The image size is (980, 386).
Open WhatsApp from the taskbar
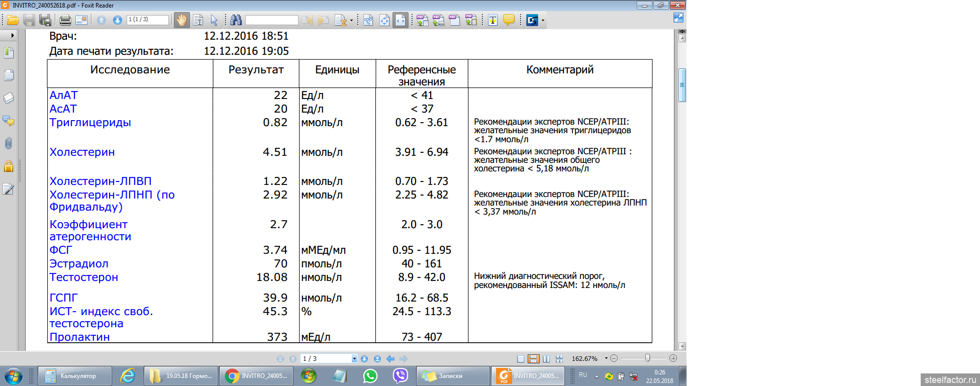370,376
